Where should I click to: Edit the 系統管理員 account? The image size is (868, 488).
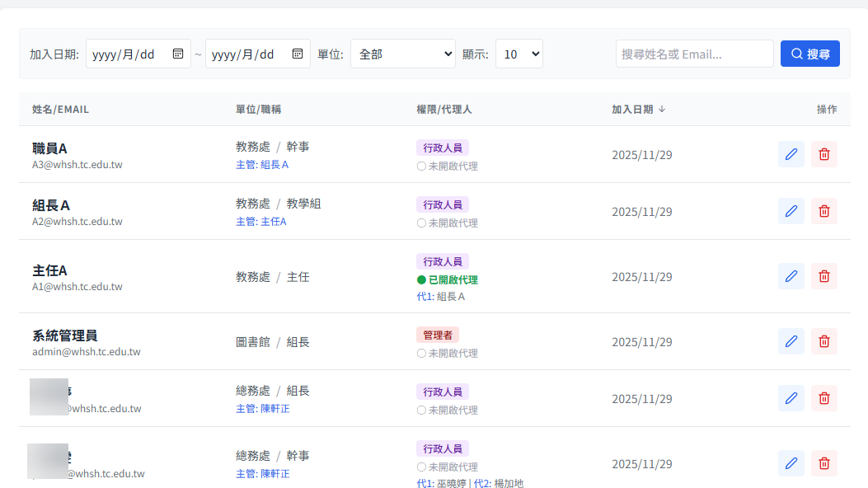pyautogui.click(x=791, y=341)
